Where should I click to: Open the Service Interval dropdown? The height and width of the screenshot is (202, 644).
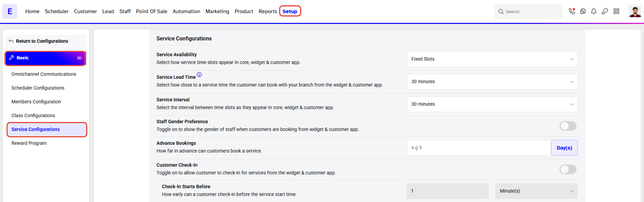point(492,104)
